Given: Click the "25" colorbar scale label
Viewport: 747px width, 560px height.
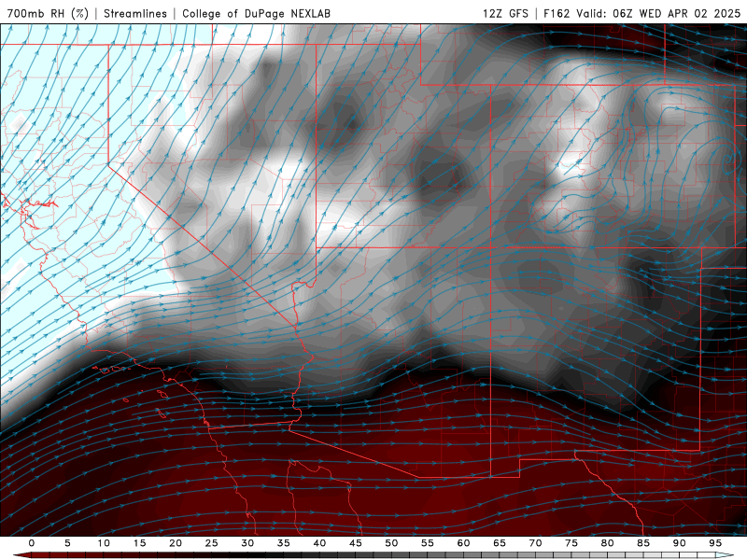Looking at the screenshot, I should click(212, 543).
